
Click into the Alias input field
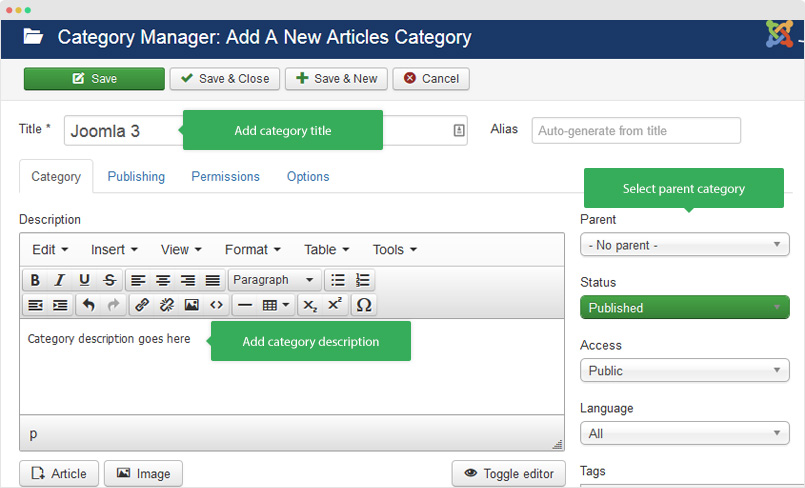[x=636, y=130]
